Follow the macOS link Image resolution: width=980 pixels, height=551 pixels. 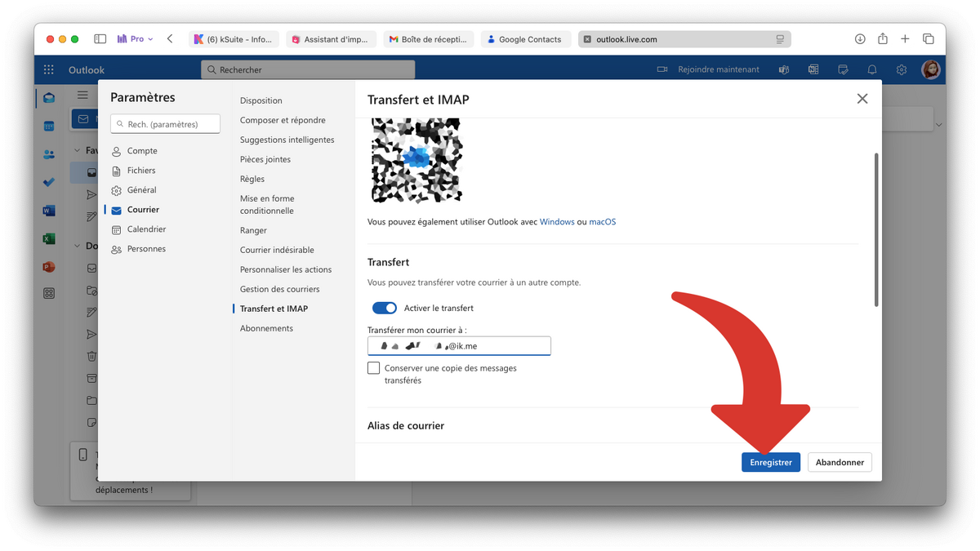[x=603, y=222]
